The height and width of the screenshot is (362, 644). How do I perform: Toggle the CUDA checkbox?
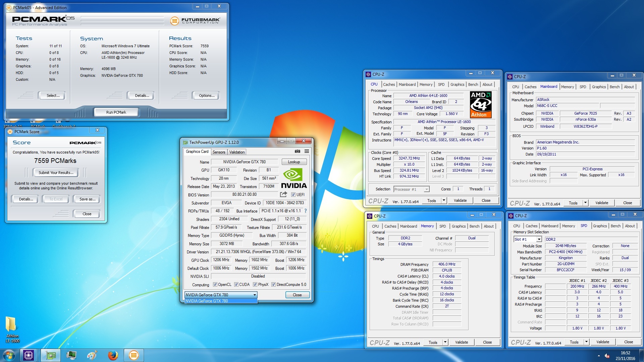[236, 285]
